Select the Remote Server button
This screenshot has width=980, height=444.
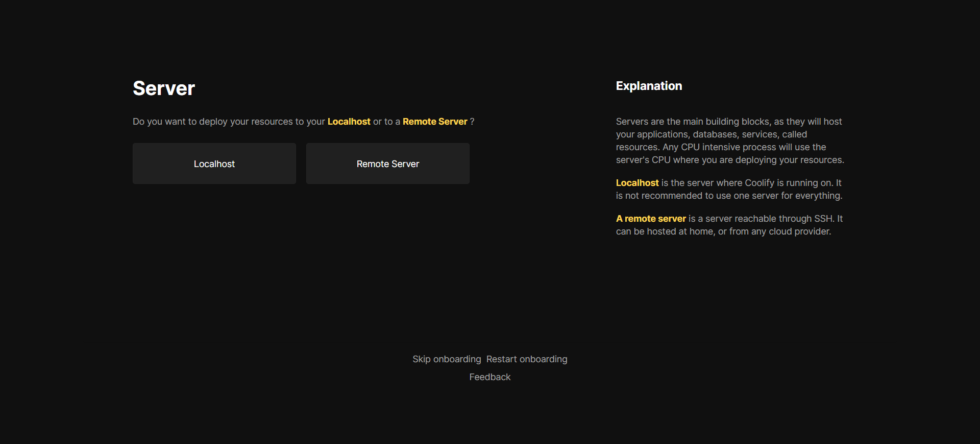tap(387, 163)
